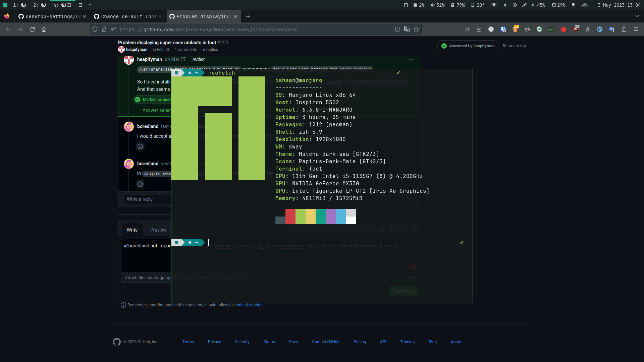Mention a user with the @ icon
644x362 pixels.
pyautogui.click(x=382, y=229)
